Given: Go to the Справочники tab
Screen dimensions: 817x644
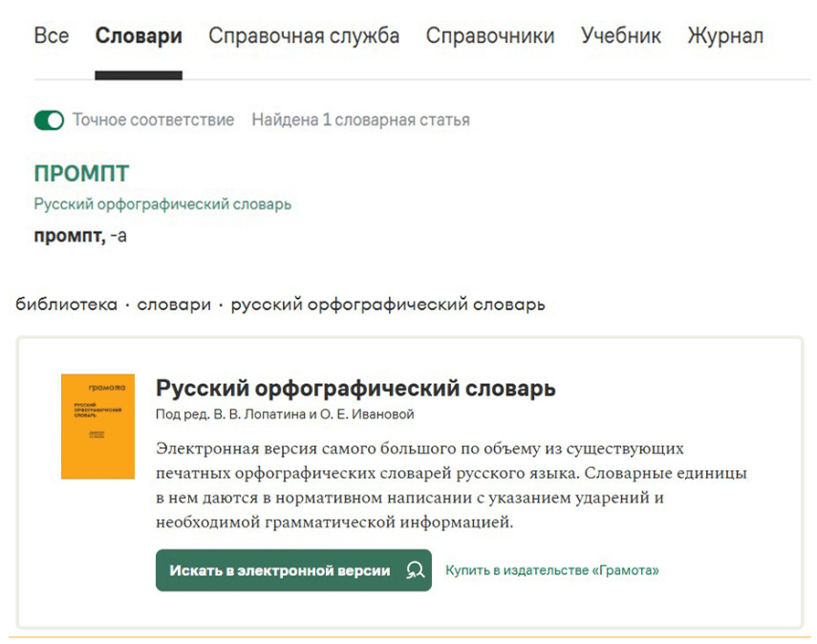Looking at the screenshot, I should point(490,36).
